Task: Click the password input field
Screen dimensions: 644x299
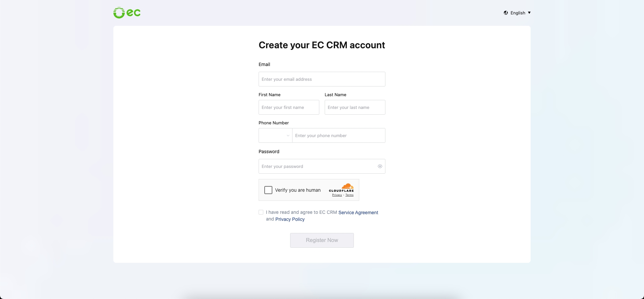Action: pyautogui.click(x=317, y=166)
